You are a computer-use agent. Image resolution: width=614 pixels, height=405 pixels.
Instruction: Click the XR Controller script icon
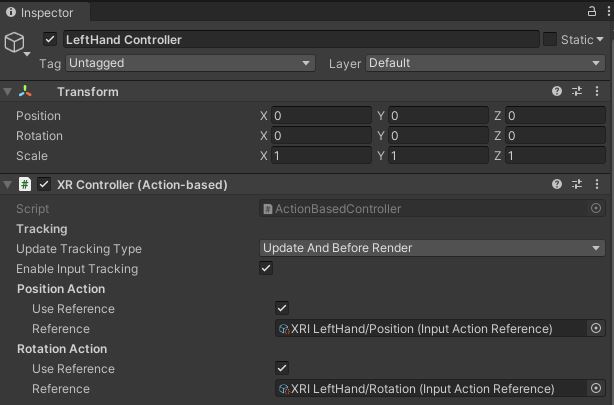(x=25, y=184)
